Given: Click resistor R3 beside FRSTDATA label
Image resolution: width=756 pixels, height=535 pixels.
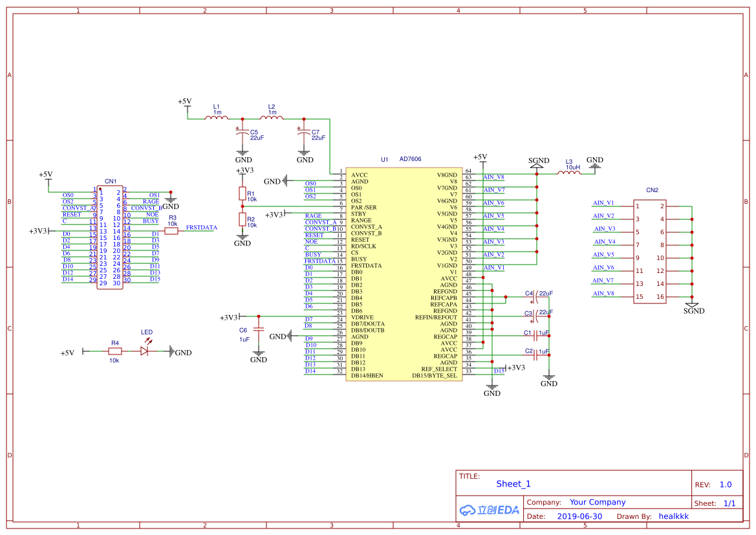Looking at the screenshot, I should 171,230.
